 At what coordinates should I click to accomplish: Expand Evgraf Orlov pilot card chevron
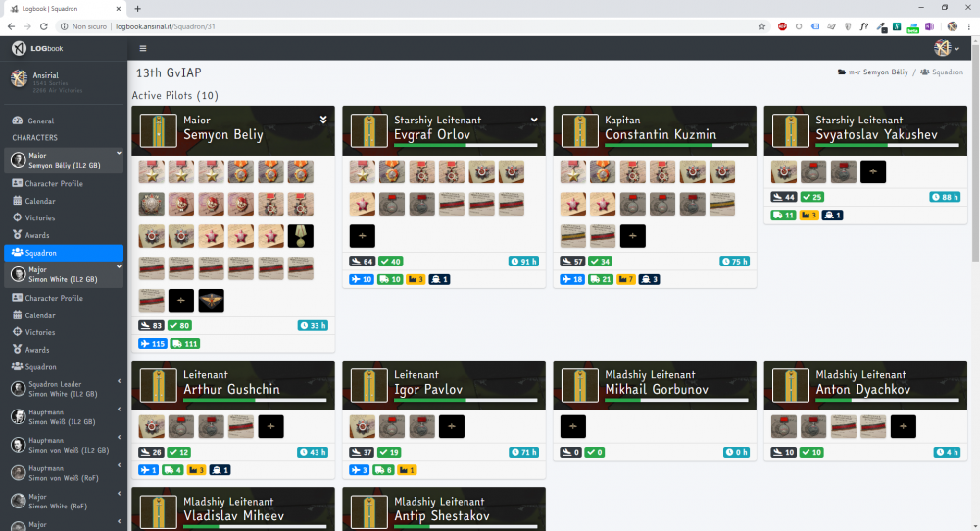534,120
